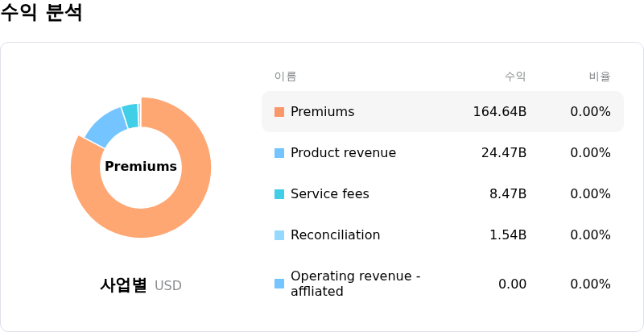Click the light blue Reconciliation color swatch
Image resolution: width=644 pixels, height=332 pixels.
click(x=279, y=235)
